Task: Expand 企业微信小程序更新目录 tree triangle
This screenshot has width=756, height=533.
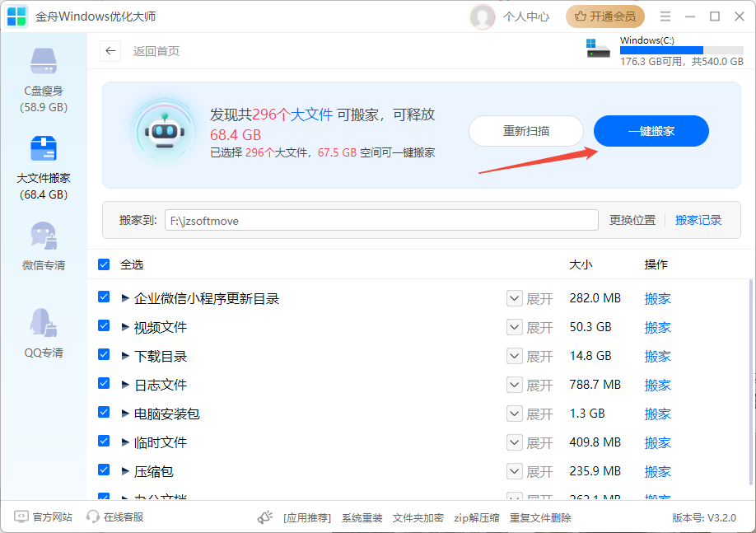Action: tap(125, 298)
